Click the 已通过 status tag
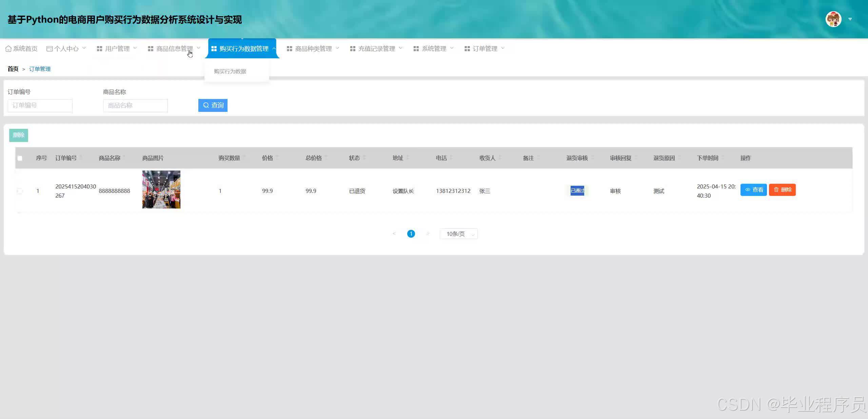The image size is (868, 419). pyautogui.click(x=577, y=191)
